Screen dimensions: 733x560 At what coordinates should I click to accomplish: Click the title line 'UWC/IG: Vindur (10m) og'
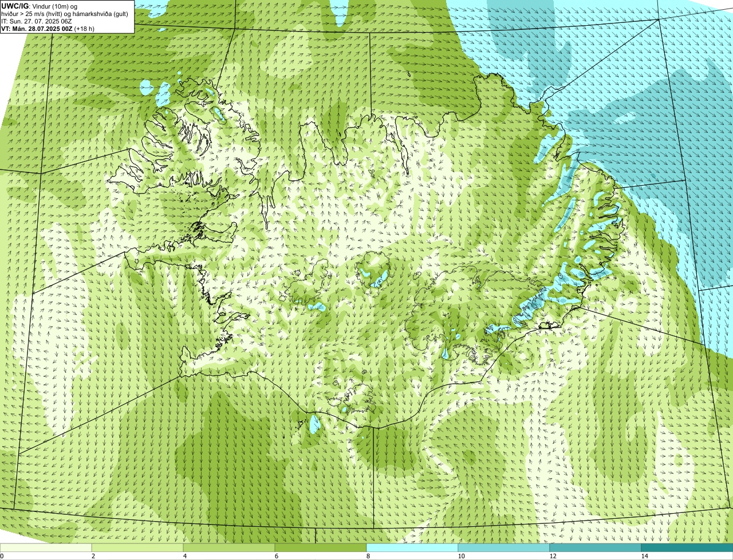[x=40, y=6]
